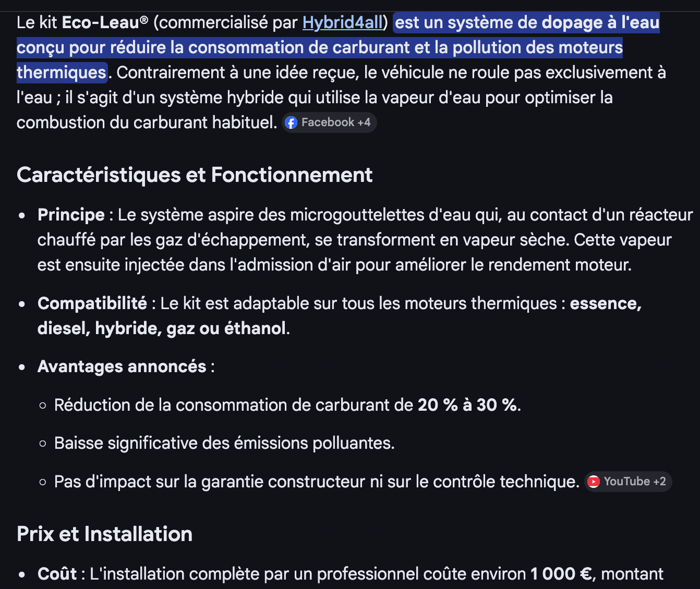Click "Baisse significative des émissions polluantes" bullet

224,443
